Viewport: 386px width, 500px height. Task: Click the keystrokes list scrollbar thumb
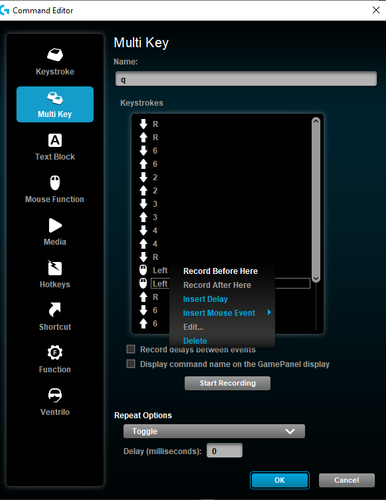(x=316, y=200)
